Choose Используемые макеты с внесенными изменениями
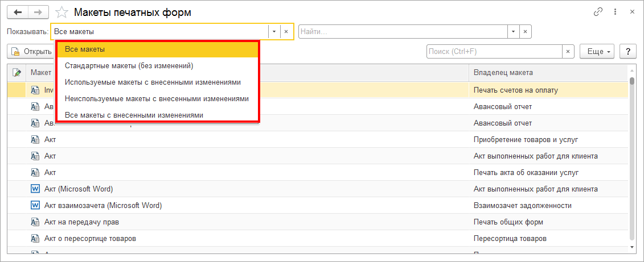The width and height of the screenshot is (644, 262). (153, 82)
